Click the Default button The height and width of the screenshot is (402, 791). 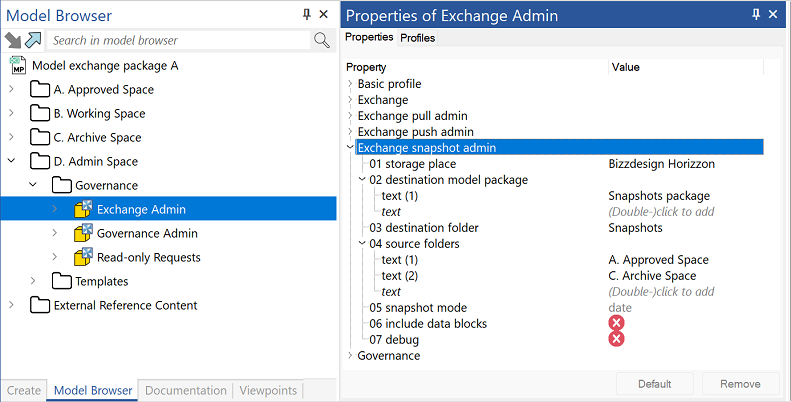654,384
